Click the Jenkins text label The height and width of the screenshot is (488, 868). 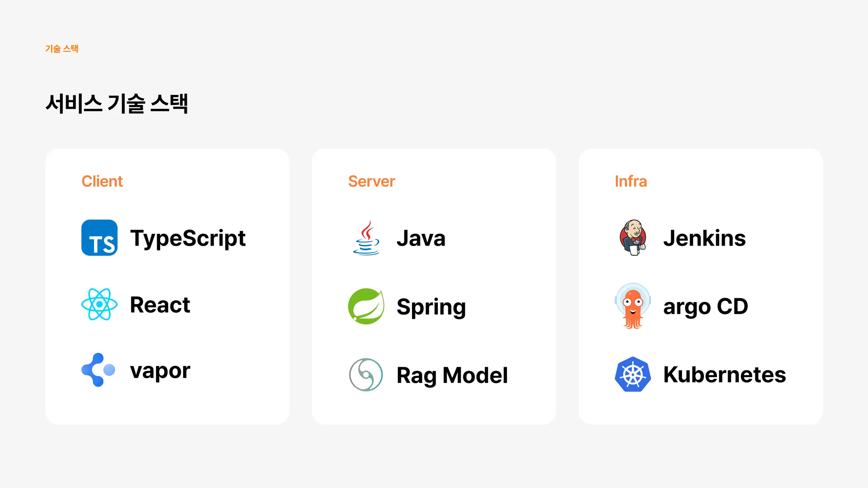coord(704,238)
